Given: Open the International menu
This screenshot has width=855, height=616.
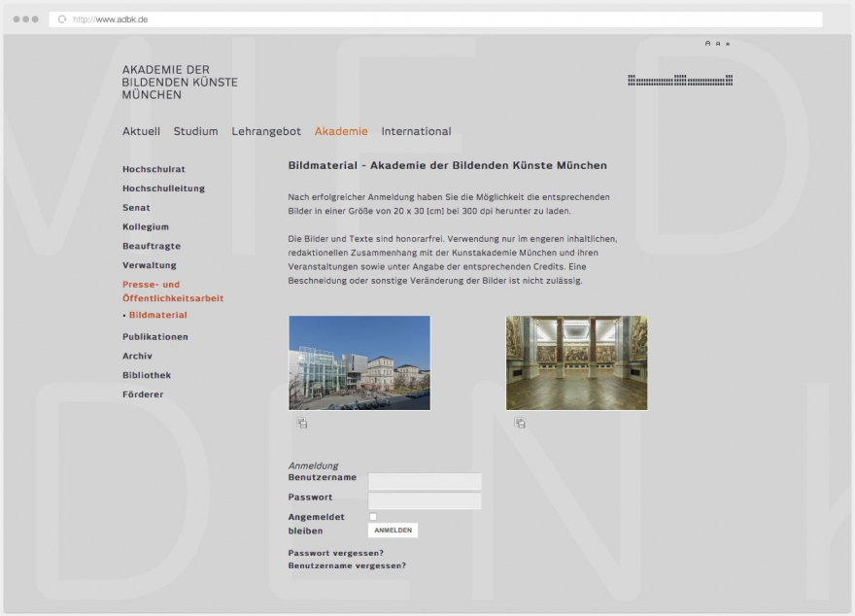Looking at the screenshot, I should tap(416, 131).
